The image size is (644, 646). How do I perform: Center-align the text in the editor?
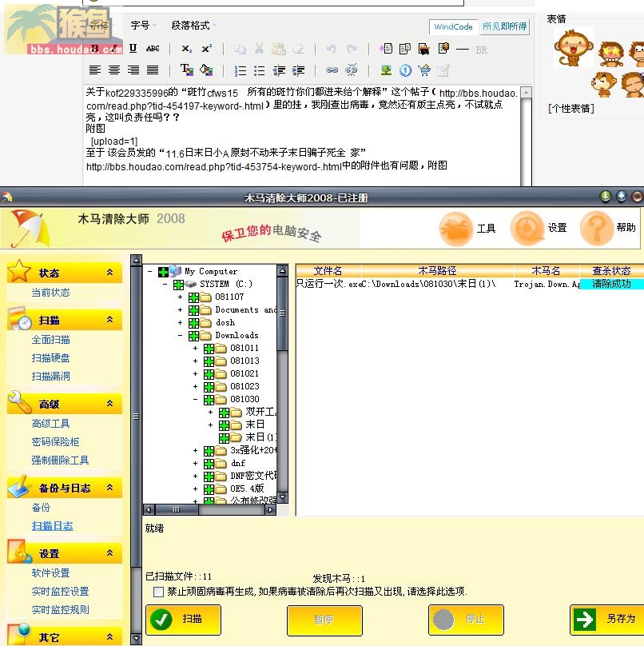(114, 70)
